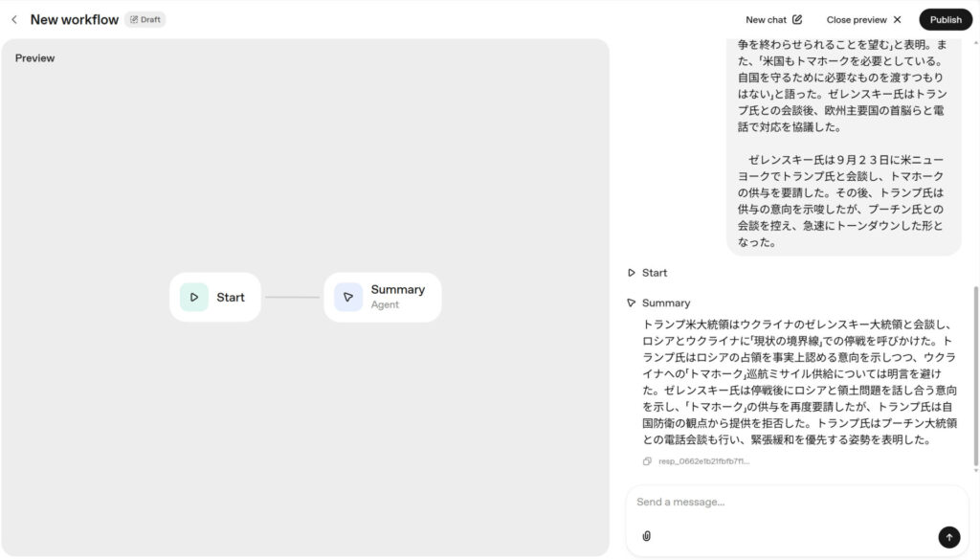Click the copy icon beside response ID
This screenshot has height=560, width=980.
point(647,461)
